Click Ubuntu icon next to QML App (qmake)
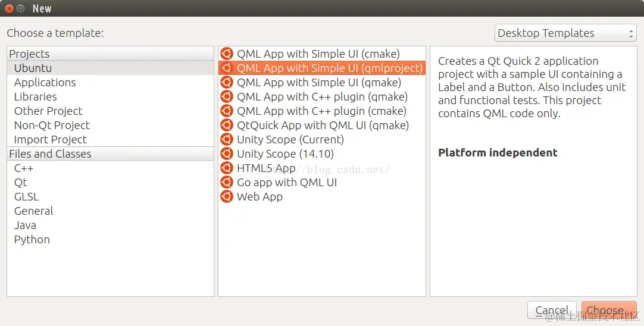 click(x=226, y=83)
